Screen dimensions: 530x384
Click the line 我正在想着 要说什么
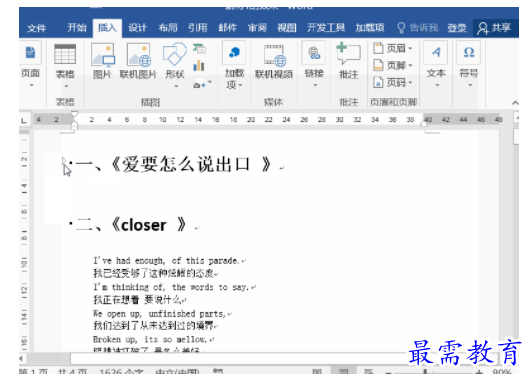(137, 299)
